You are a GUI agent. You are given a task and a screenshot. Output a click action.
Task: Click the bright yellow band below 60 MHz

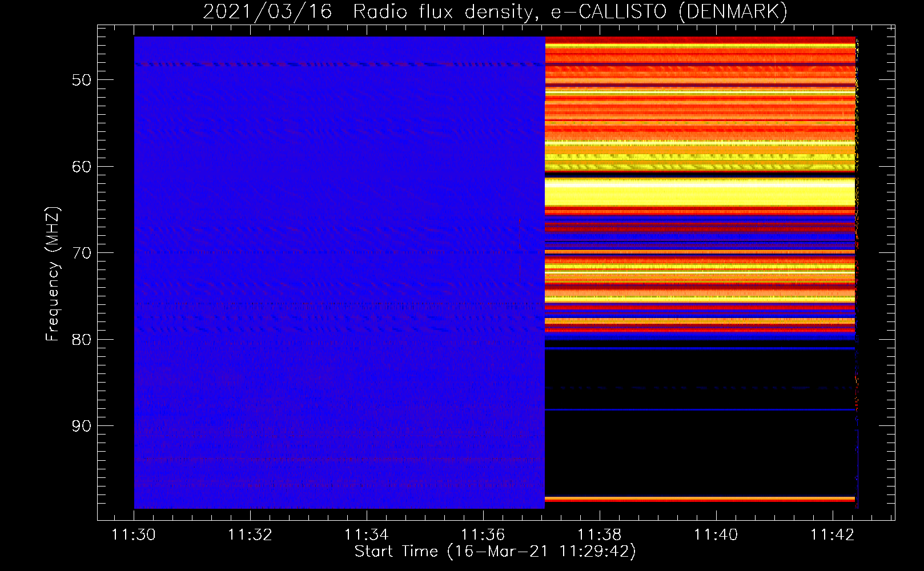click(x=700, y=192)
